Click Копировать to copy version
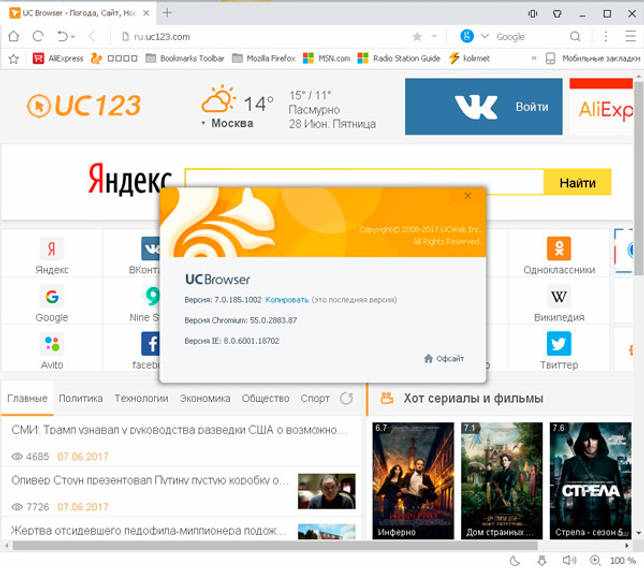 pos(287,300)
